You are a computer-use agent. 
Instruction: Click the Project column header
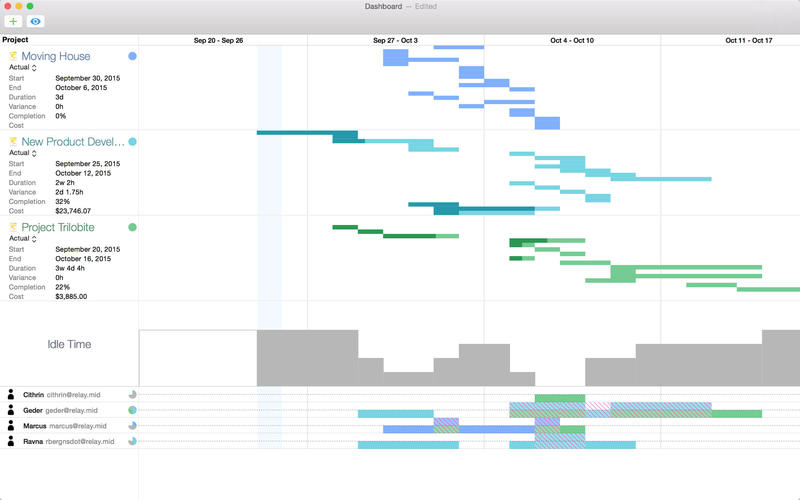[15, 40]
